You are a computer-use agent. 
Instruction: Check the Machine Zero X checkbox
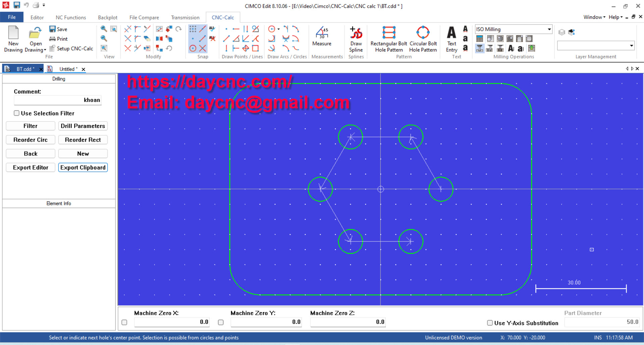click(x=124, y=322)
